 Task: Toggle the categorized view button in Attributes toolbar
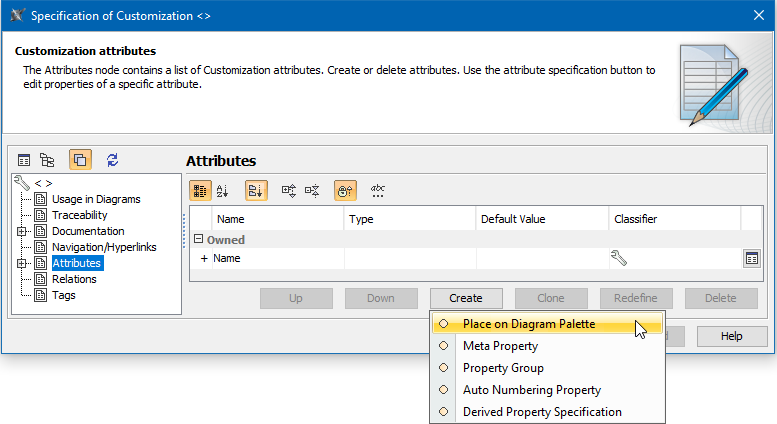(200, 189)
